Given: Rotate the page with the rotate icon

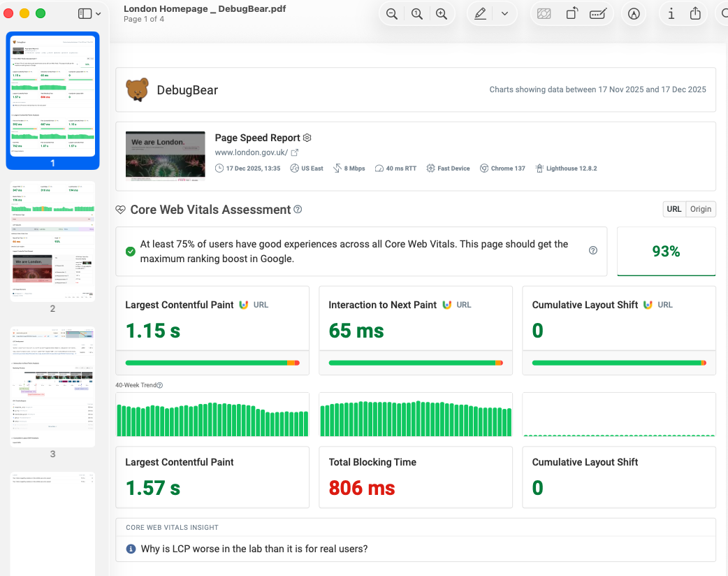Looking at the screenshot, I should (572, 14).
